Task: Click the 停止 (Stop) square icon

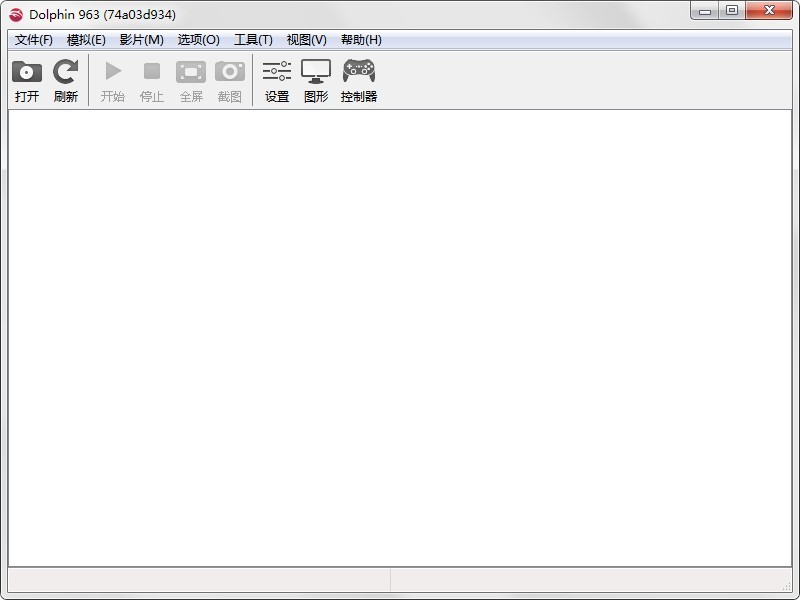Action: [152, 71]
